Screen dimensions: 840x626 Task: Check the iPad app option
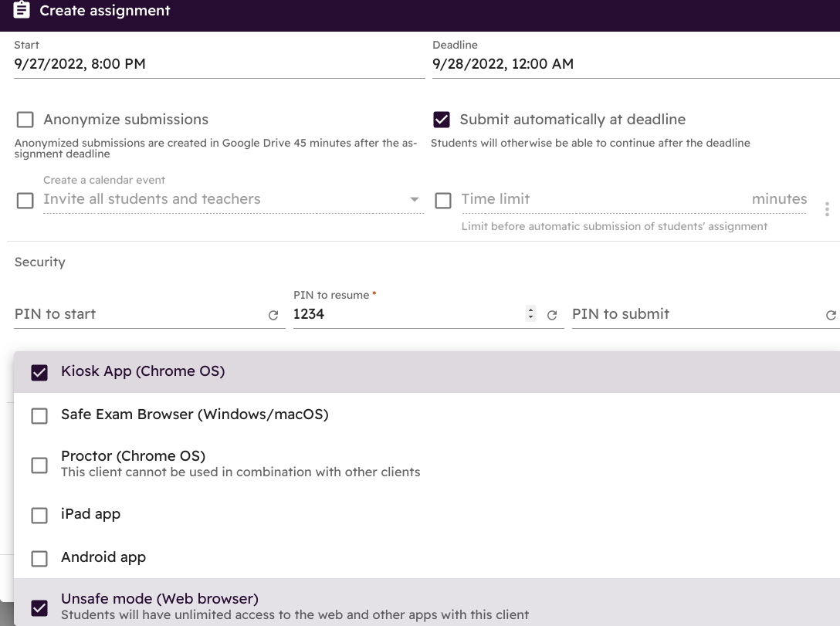click(x=39, y=516)
